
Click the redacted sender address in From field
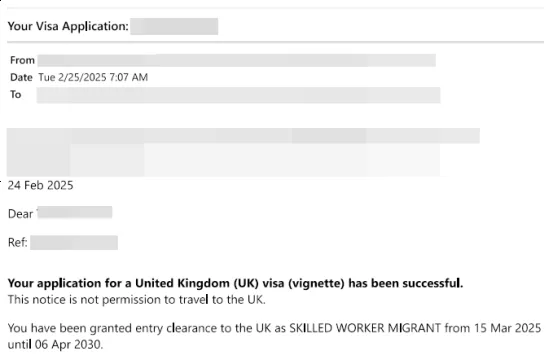[x=237, y=60]
